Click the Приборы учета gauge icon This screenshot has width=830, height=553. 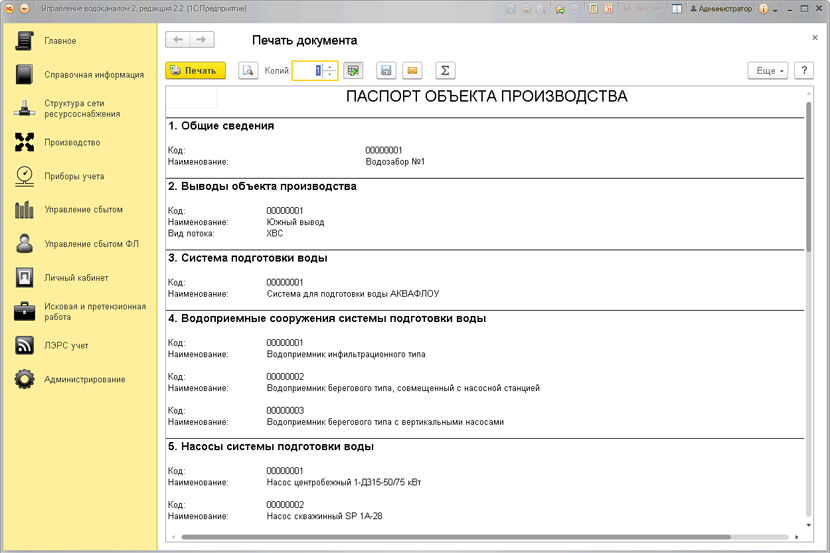tap(25, 176)
